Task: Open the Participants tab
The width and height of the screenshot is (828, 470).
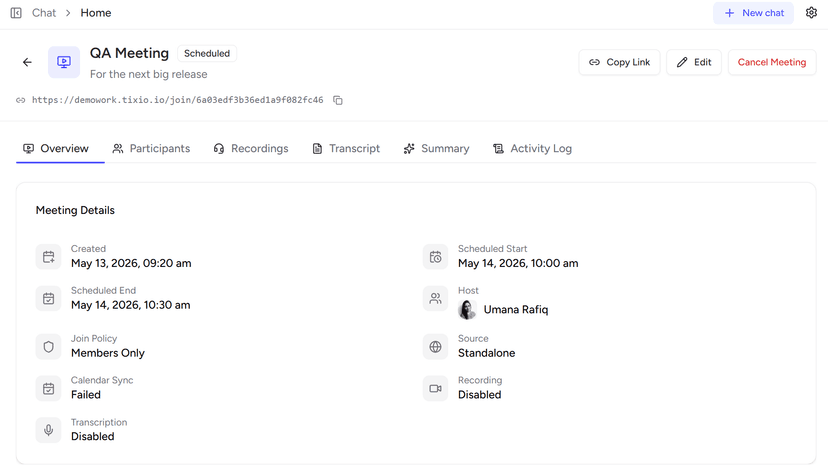Action: [x=151, y=148]
